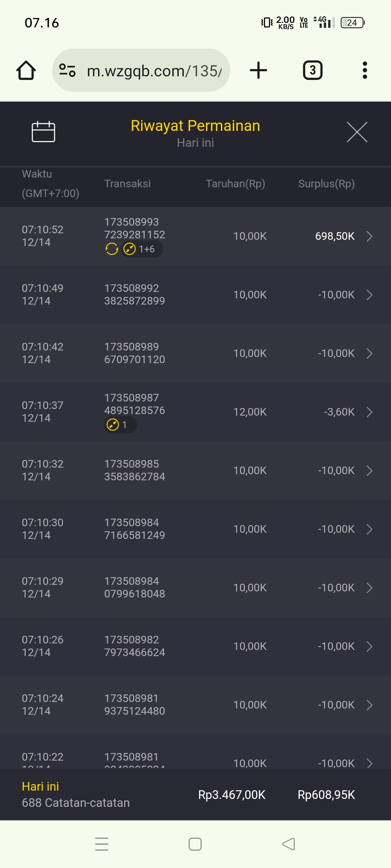Expand the 07:10:26 transaction row chevron
391x868 pixels.
[x=369, y=646]
